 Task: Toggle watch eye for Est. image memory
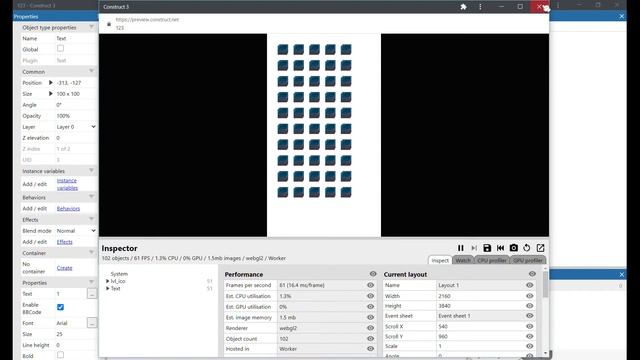pos(370,317)
